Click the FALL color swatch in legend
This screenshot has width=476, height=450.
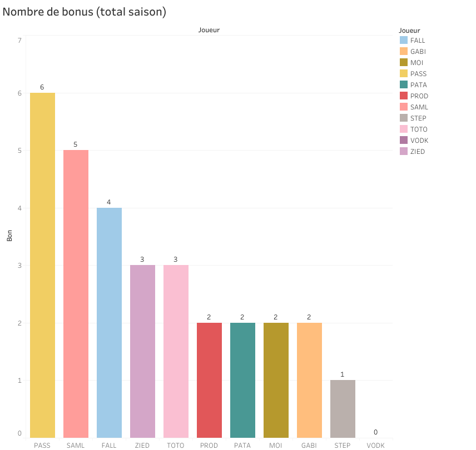tap(404, 41)
